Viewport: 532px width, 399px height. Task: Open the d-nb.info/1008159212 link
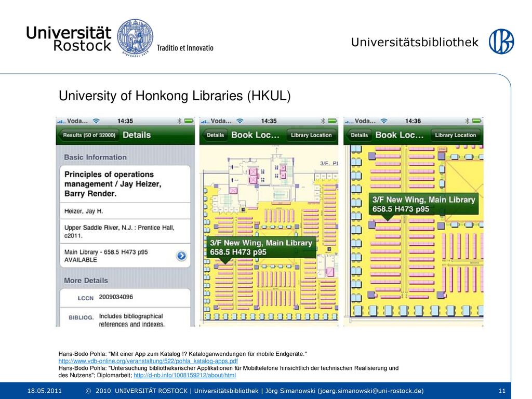tap(184, 375)
